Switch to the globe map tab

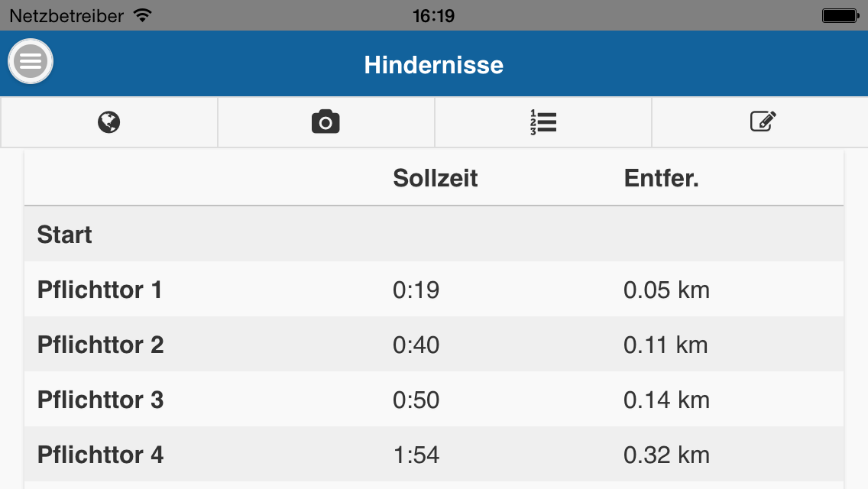pyautogui.click(x=109, y=122)
